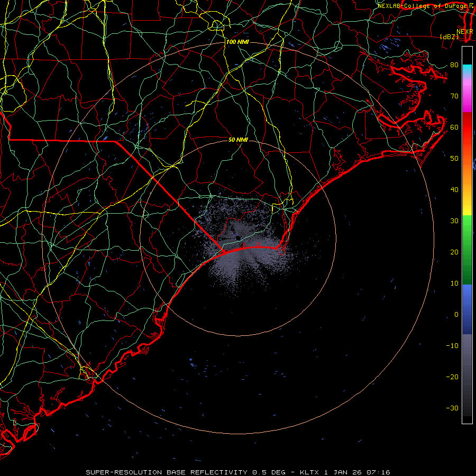Click the 80 value on the dBZ scale

(x=454, y=65)
